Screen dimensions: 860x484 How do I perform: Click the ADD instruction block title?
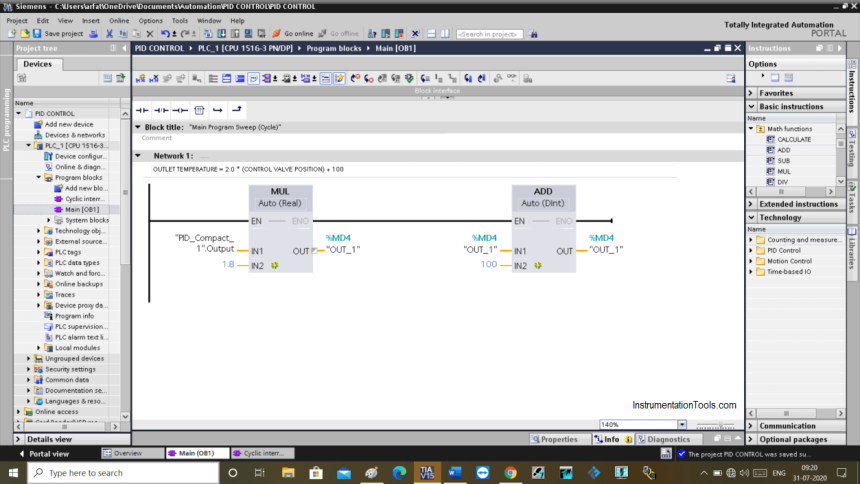(543, 192)
